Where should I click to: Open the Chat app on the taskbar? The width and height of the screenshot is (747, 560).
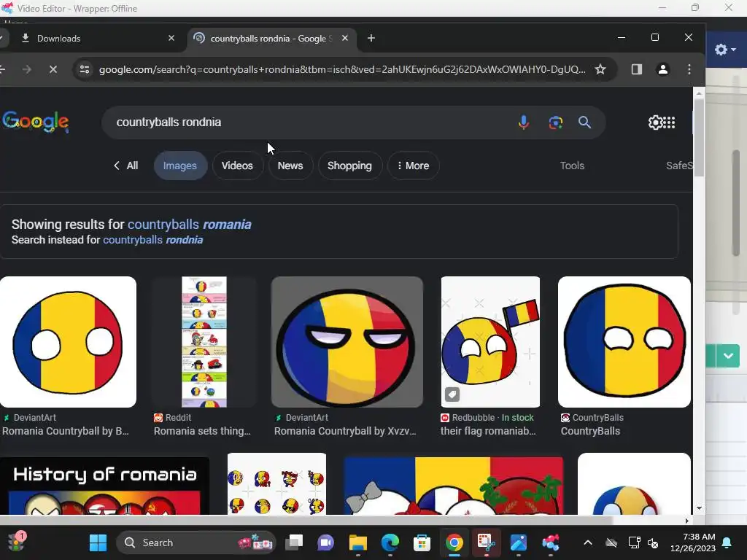pyautogui.click(x=326, y=542)
